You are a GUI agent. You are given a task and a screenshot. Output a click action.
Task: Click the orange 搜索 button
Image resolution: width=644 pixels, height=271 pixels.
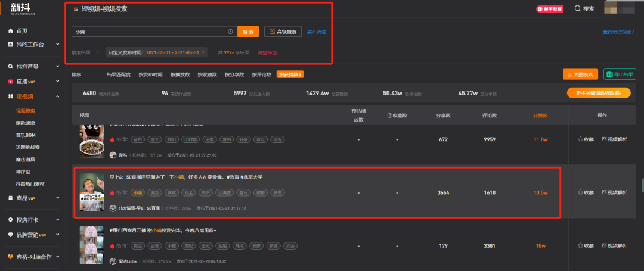(x=247, y=32)
